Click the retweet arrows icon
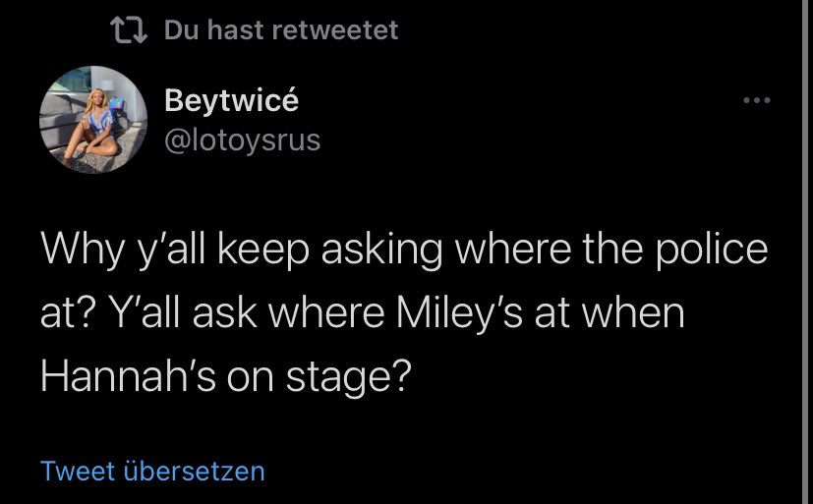The height and width of the screenshot is (504, 813). pos(129,30)
